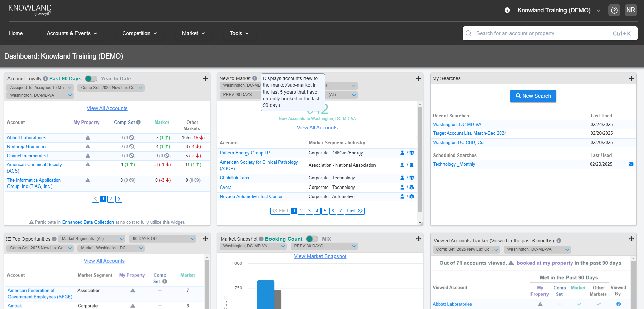
Task: Click the info icon beside Viewed Accounts Tracker title
Action: pos(559,241)
